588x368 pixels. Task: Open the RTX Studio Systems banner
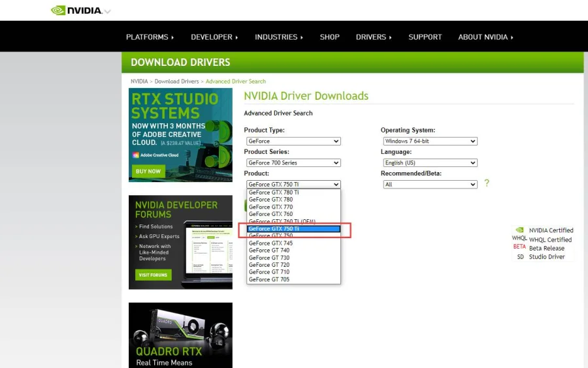pos(180,135)
